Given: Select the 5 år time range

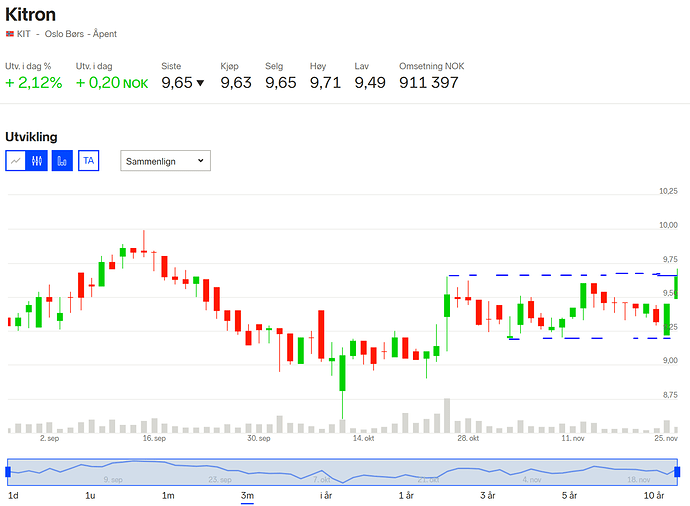Looking at the screenshot, I should pos(569,495).
